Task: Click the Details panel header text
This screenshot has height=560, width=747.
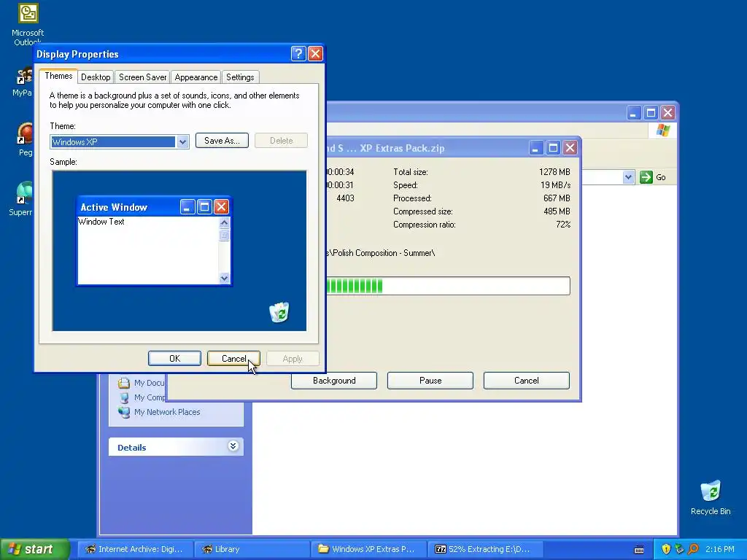Action: (x=131, y=448)
